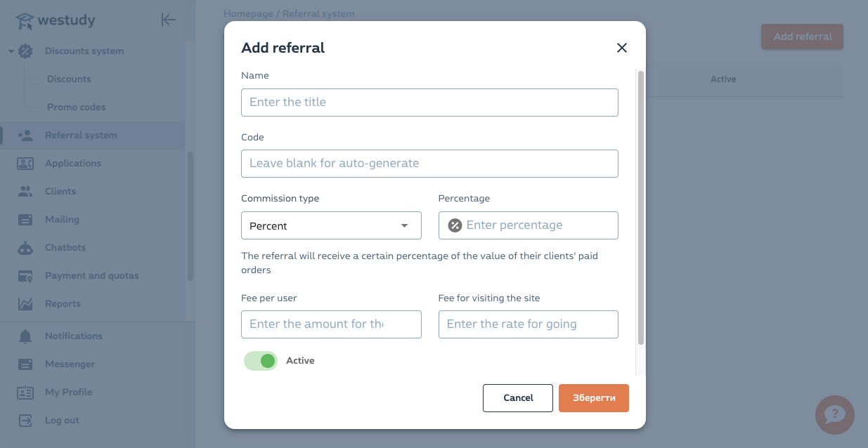This screenshot has width=868, height=448.
Task: Click the Payment and quotas icon
Action: tap(25, 276)
